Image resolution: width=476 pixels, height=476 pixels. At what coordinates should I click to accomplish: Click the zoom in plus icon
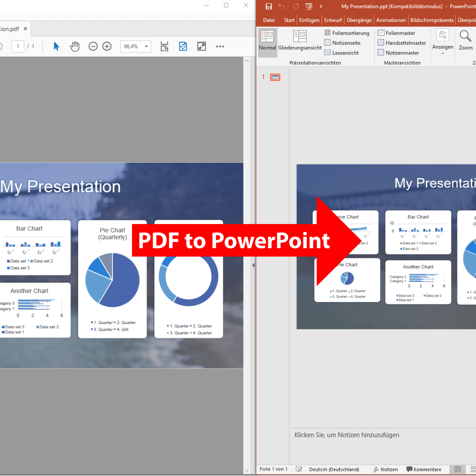[x=107, y=46]
